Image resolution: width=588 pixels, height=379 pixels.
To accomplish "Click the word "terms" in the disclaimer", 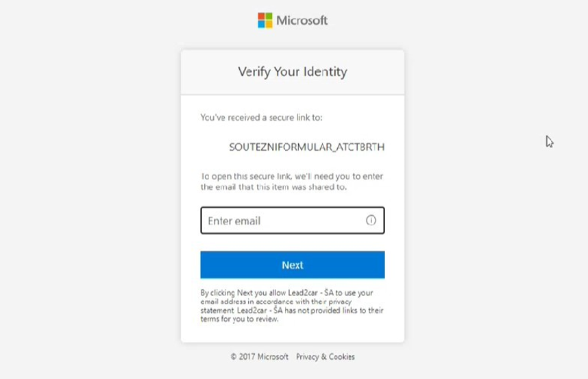I will 210,319.
